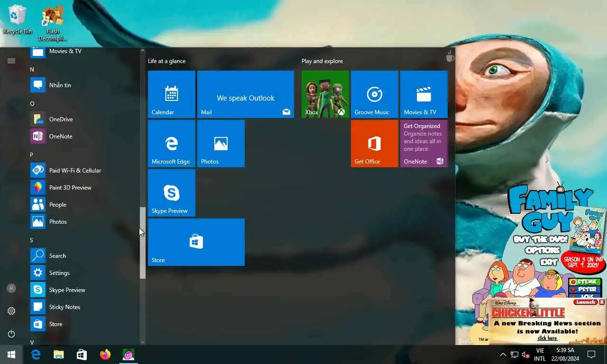
Task: Click scrollbar down arrow in app list
Action: [142, 342]
